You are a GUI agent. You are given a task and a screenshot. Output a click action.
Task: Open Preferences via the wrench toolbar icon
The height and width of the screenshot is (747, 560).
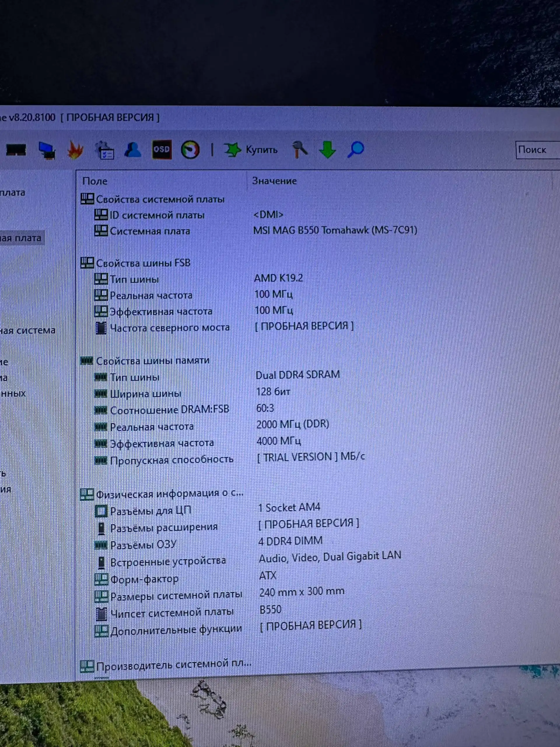pyautogui.click(x=300, y=150)
